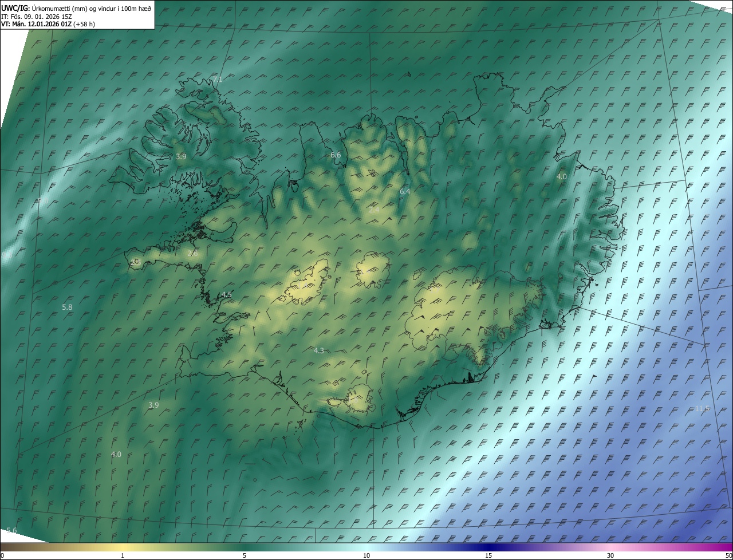Click the 6.6 value label on the map

click(x=336, y=155)
